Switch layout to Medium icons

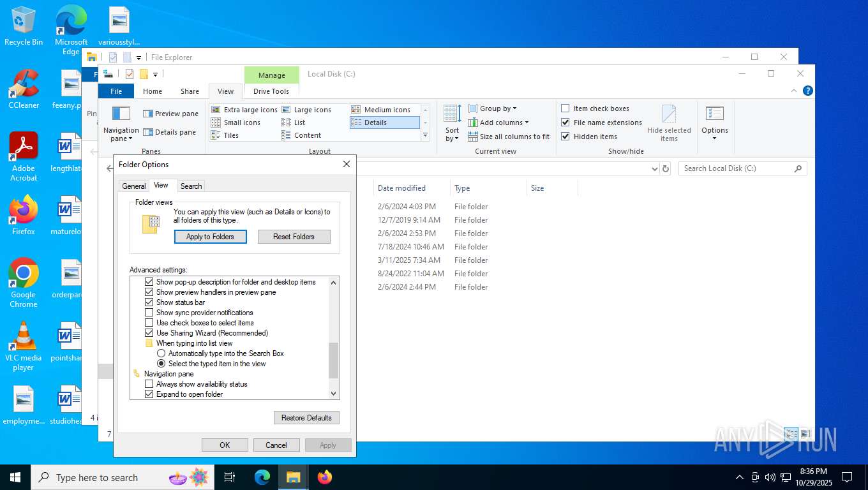pyautogui.click(x=381, y=110)
